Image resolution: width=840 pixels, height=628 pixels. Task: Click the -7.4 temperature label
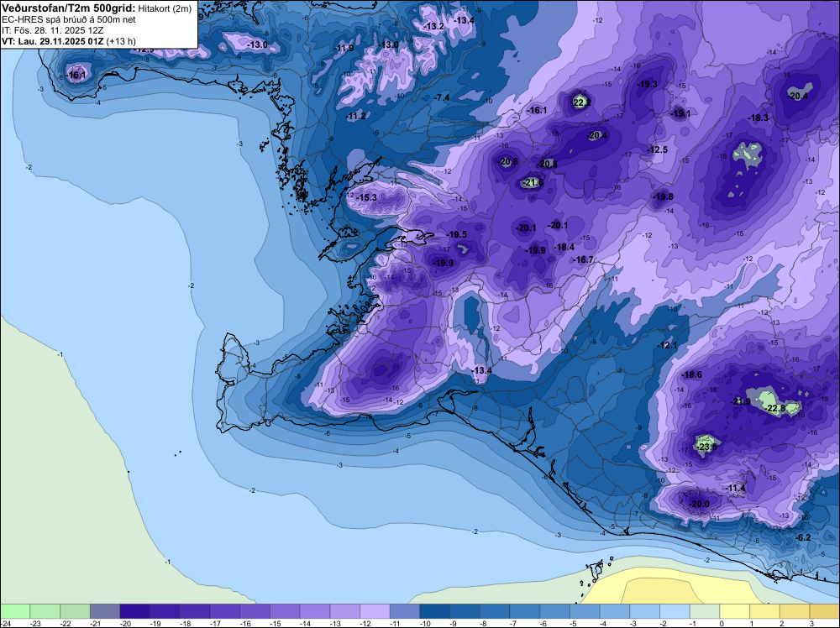442,97
